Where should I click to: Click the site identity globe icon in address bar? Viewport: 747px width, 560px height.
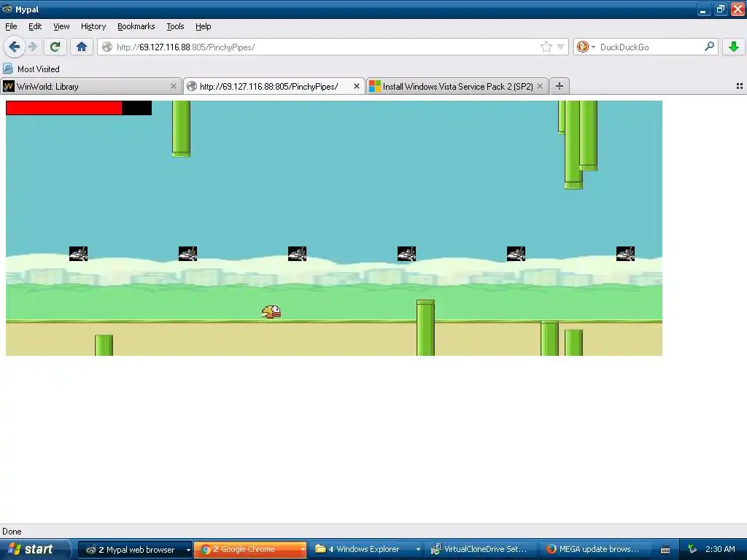(108, 47)
